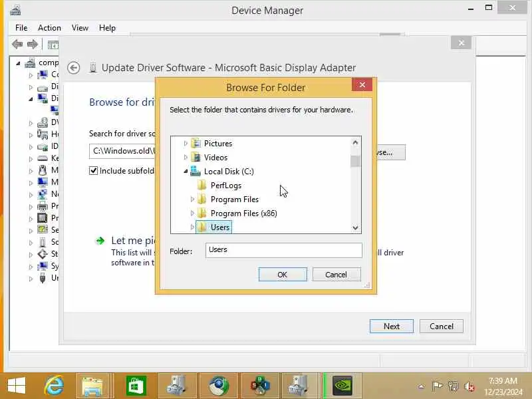
Task: Expand the Videos folder node
Action: pos(186,158)
